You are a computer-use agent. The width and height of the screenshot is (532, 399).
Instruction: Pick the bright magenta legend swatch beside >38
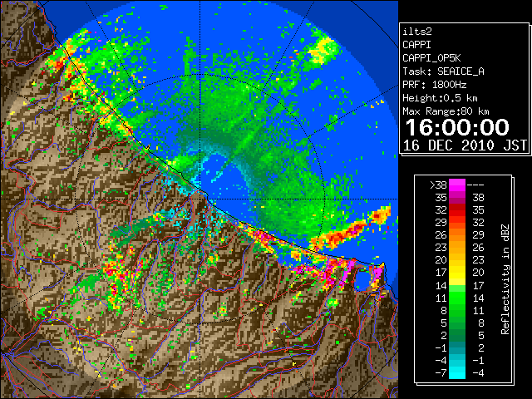tap(457, 185)
